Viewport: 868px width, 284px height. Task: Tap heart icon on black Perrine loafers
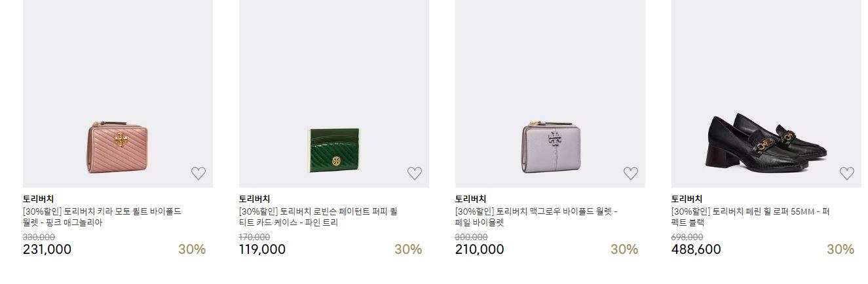tap(847, 173)
